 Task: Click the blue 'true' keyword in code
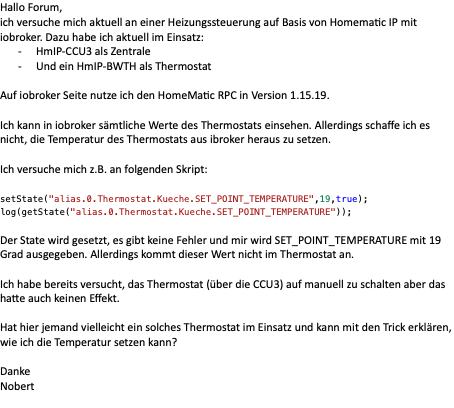pos(347,199)
